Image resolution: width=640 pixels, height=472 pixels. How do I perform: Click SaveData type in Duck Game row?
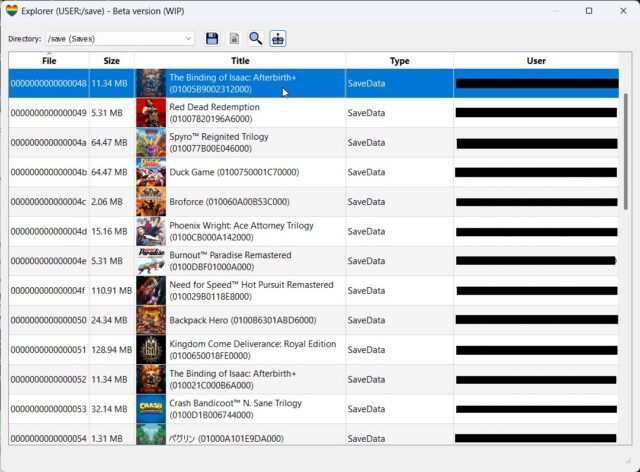click(366, 172)
